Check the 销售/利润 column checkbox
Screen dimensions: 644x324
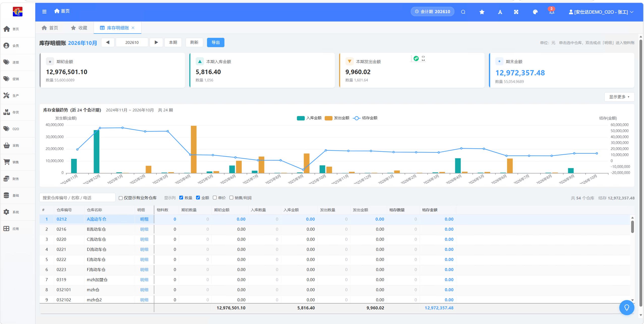231,198
